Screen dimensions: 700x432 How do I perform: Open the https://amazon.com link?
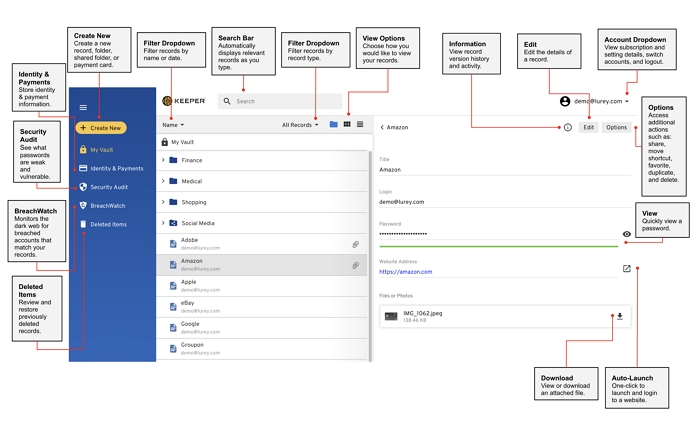click(x=406, y=272)
